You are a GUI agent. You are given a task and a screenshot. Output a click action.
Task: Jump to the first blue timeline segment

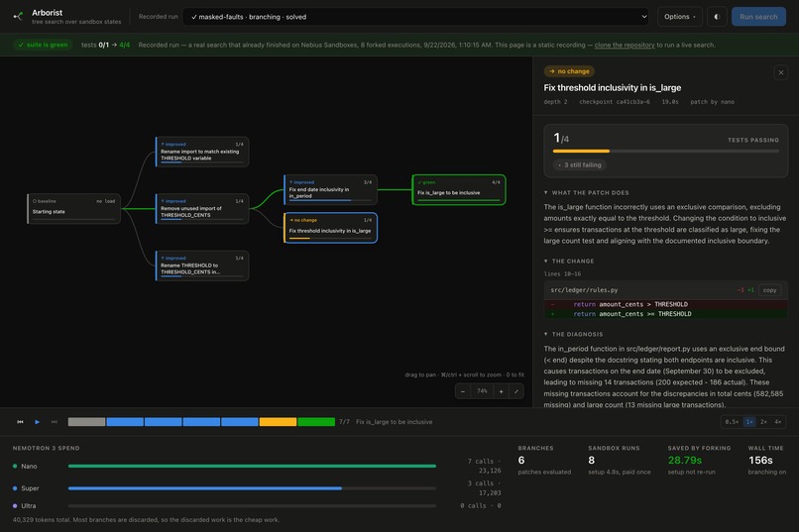(x=125, y=421)
